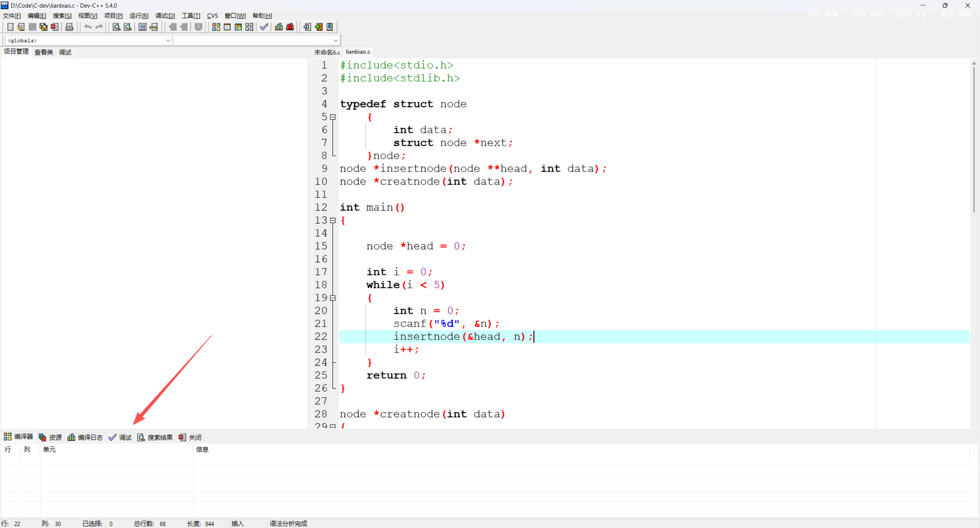
Task: Click the Print toolbar icon
Action: [69, 27]
